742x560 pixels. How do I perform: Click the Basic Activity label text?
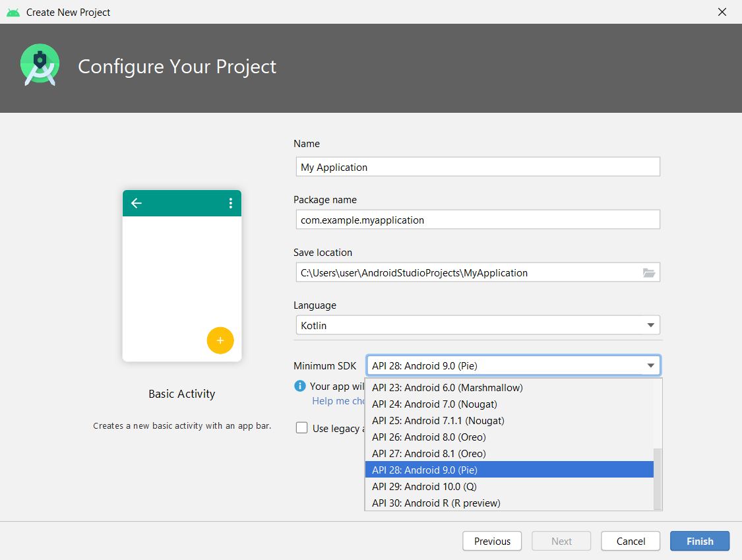pos(182,394)
